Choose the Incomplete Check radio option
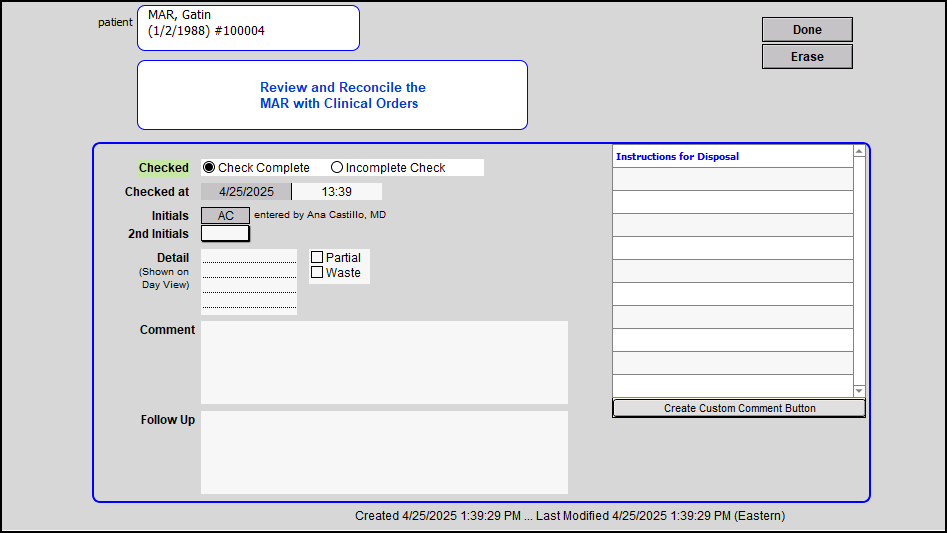Screen dimensions: 947x533 [x=337, y=168]
